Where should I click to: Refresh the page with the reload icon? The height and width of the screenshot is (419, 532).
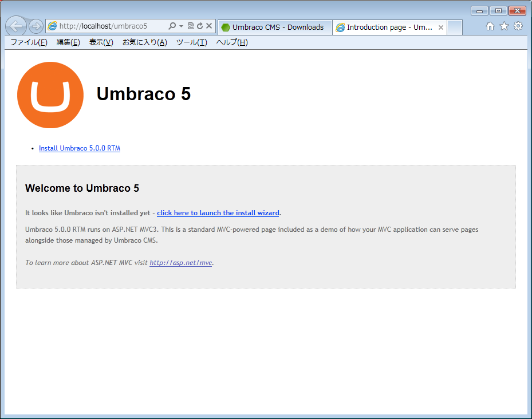pyautogui.click(x=200, y=26)
